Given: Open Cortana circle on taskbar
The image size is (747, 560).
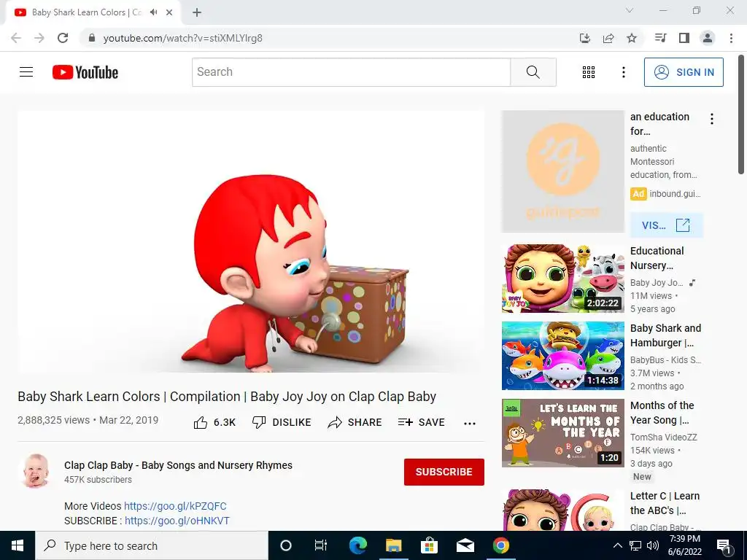Looking at the screenshot, I should [285, 545].
